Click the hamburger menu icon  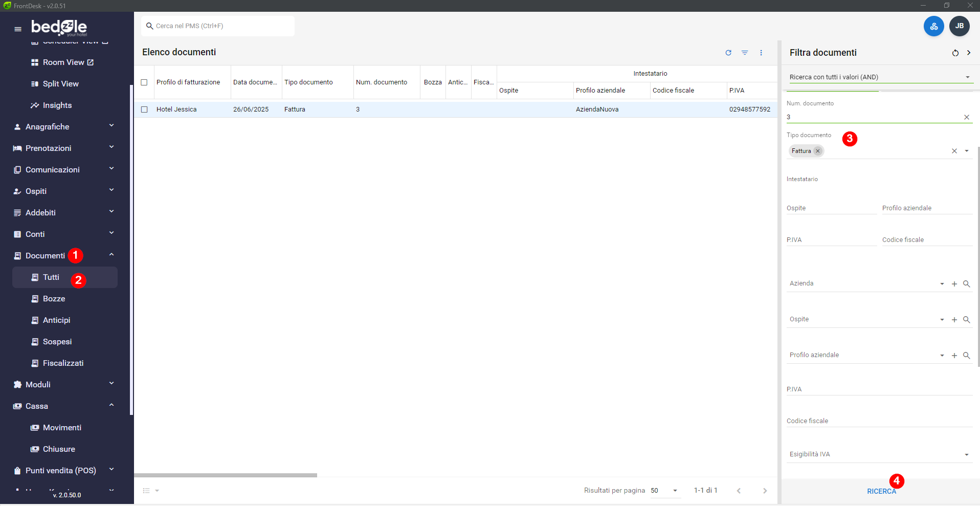(18, 29)
